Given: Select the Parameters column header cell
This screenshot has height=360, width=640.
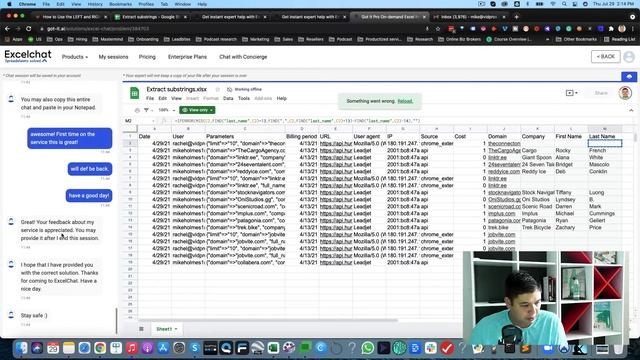Looking at the screenshot, I should (245, 136).
